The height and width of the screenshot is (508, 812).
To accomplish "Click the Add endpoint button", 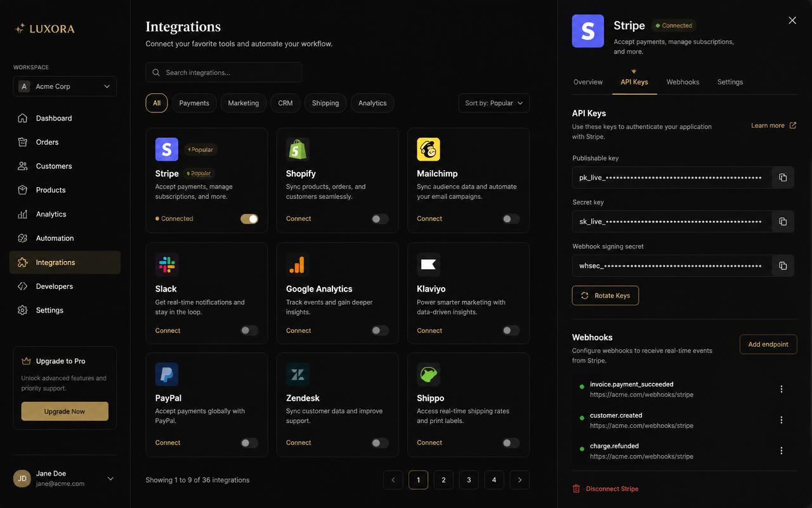I will coord(768,344).
